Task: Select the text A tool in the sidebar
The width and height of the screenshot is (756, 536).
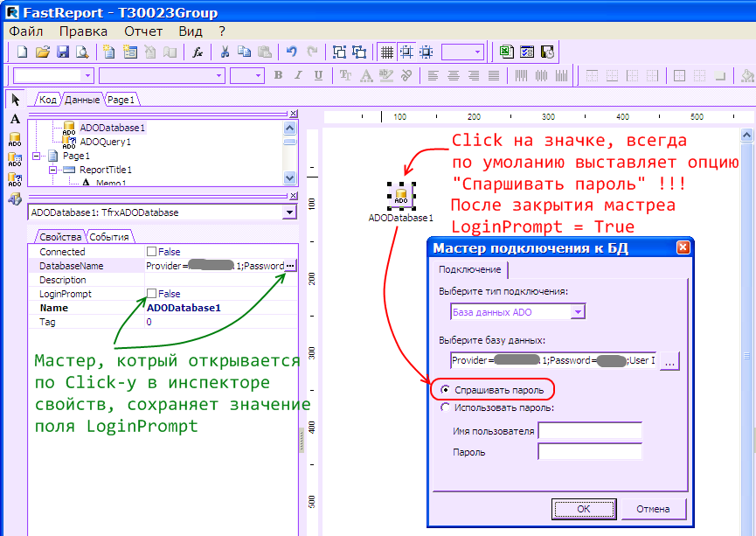Action: point(16,119)
